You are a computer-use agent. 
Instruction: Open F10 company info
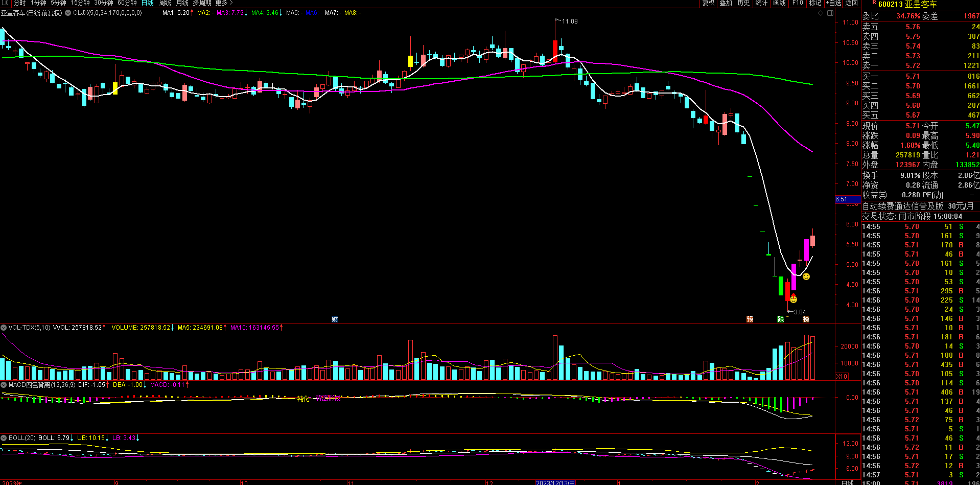coord(798,3)
